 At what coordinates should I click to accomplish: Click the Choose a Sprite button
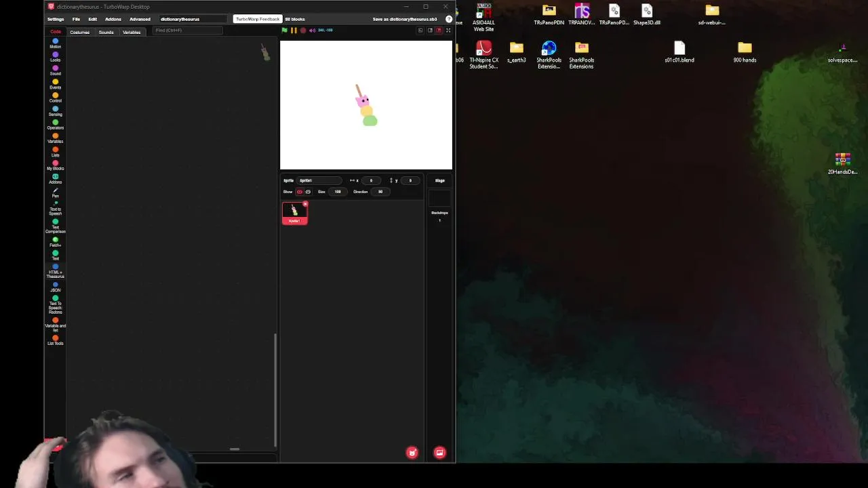pos(412,453)
